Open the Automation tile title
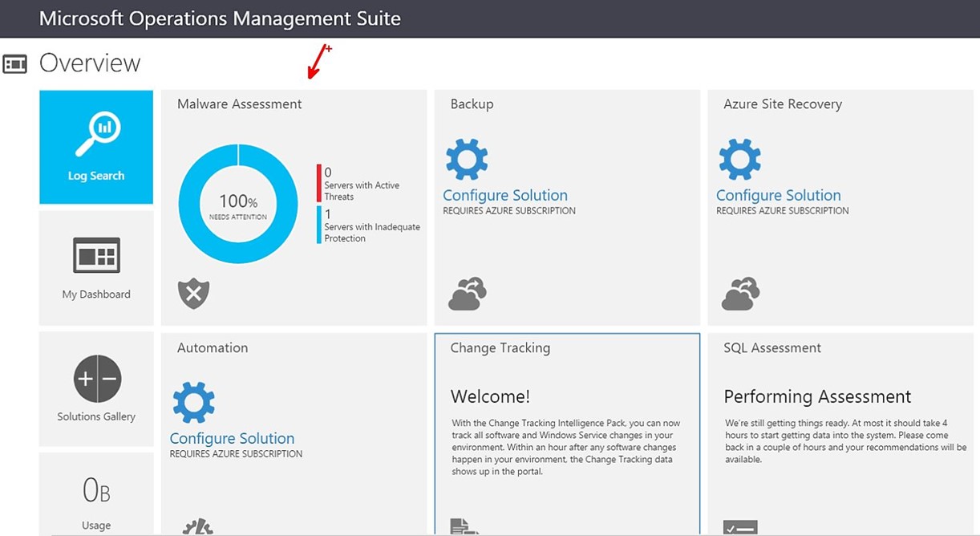The image size is (980, 536). pyautogui.click(x=213, y=347)
